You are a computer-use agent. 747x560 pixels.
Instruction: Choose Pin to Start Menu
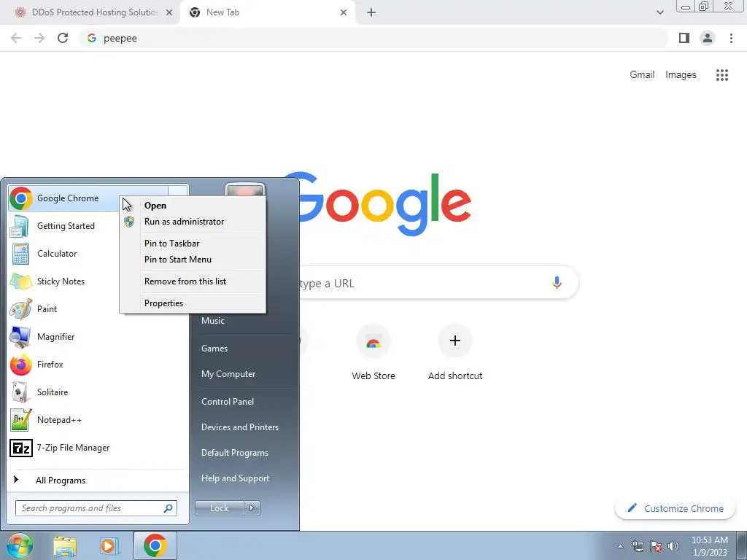pyautogui.click(x=178, y=260)
